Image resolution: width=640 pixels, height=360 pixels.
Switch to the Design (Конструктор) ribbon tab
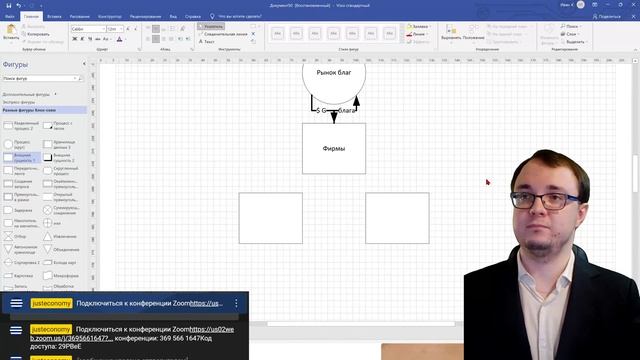pos(110,16)
